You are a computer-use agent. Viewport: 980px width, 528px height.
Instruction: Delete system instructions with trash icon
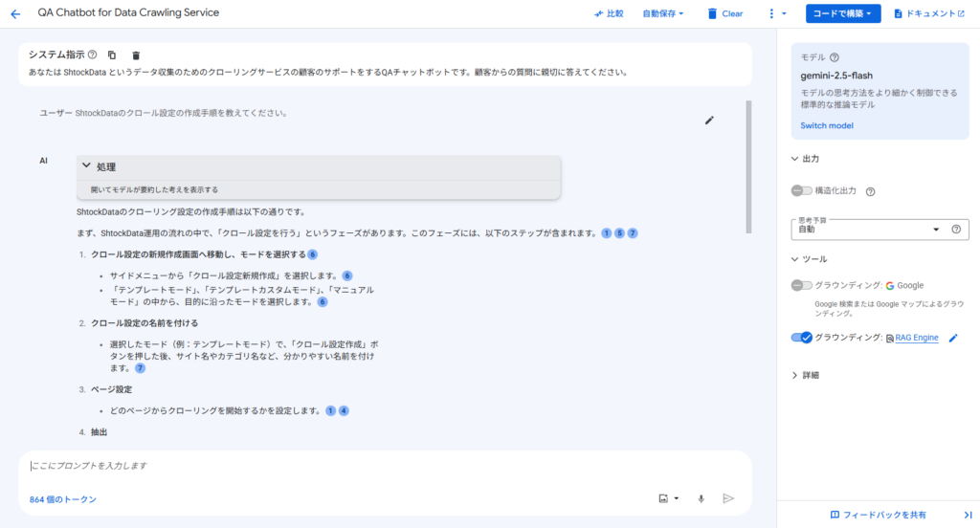[136, 55]
